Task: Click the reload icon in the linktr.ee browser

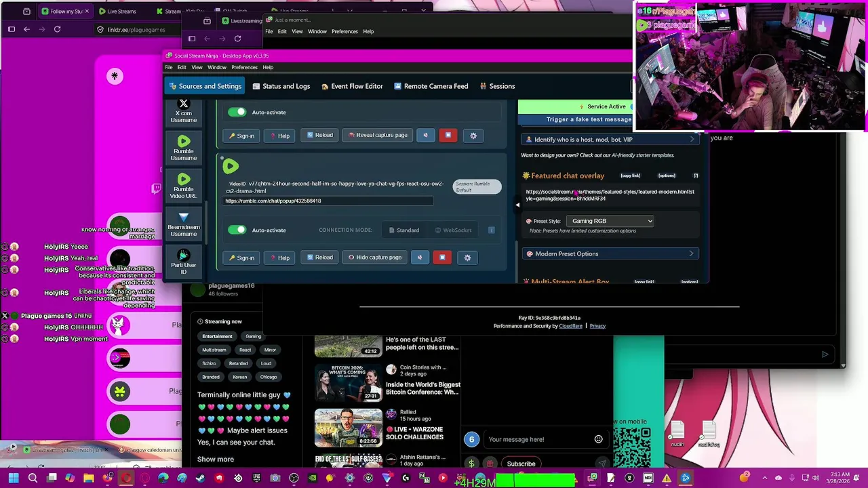Action: 57,29
